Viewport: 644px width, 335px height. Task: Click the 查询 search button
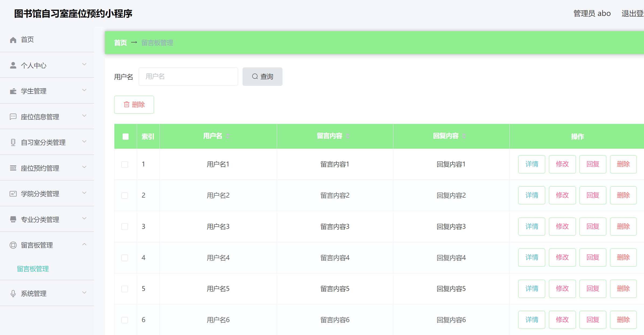click(x=262, y=77)
